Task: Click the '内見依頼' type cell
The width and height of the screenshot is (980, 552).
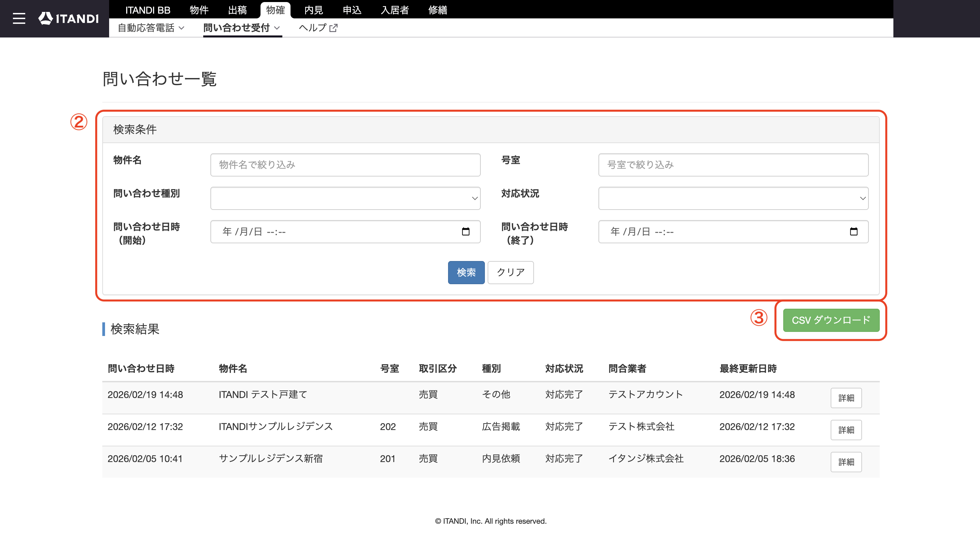Action: 501,459
